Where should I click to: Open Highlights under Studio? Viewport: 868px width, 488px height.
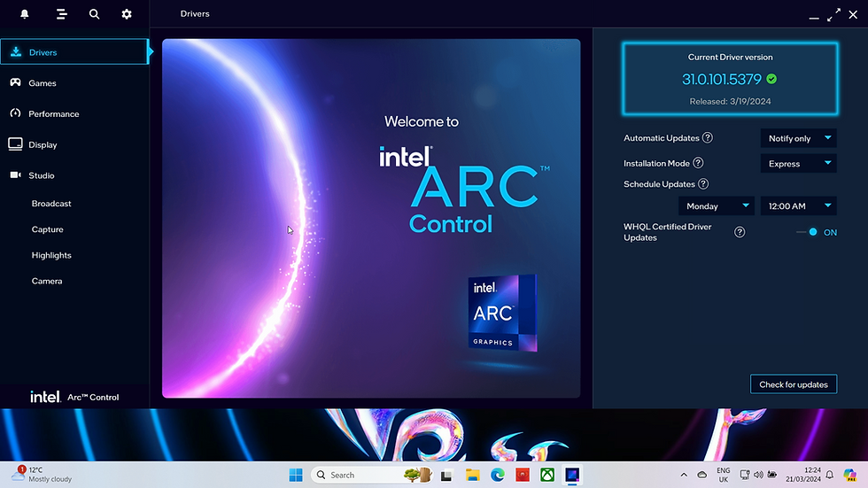pyautogui.click(x=51, y=255)
